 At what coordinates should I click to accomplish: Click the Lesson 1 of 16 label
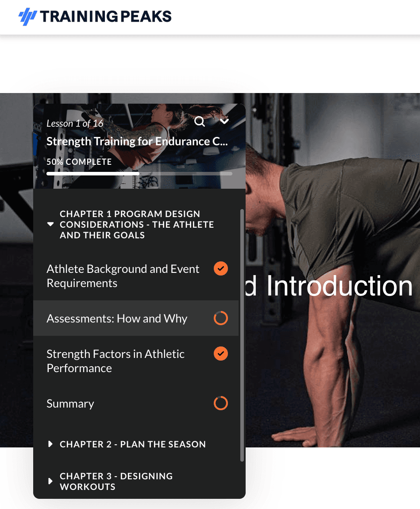[x=75, y=123]
